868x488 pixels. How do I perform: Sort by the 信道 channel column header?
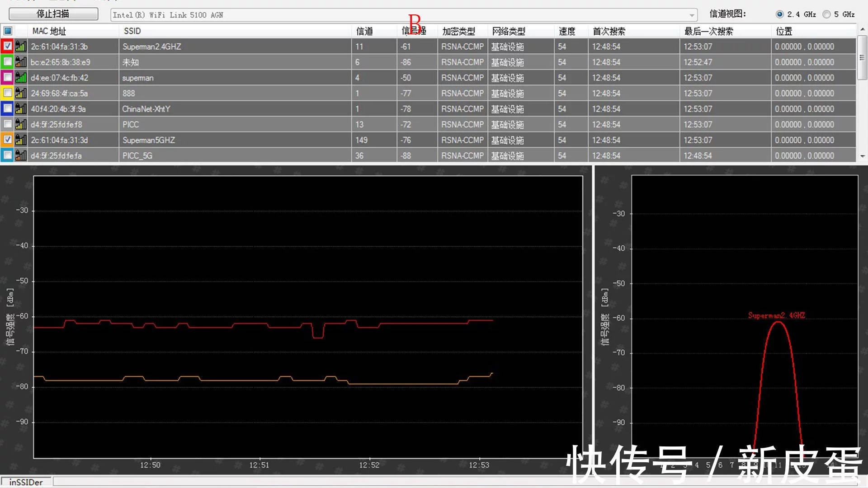pos(374,31)
